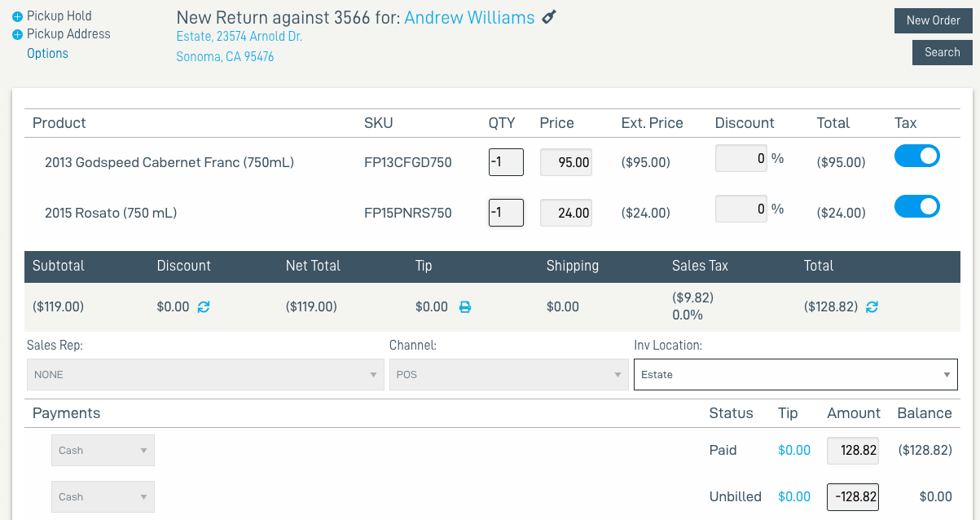Click the Search button
The height and width of the screenshot is (520, 980).
pos(942,51)
